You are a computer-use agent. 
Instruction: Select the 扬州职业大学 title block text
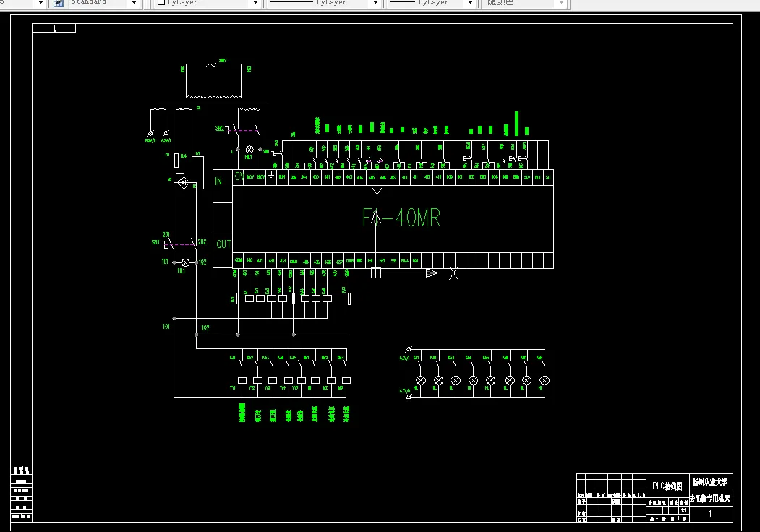tap(710, 481)
